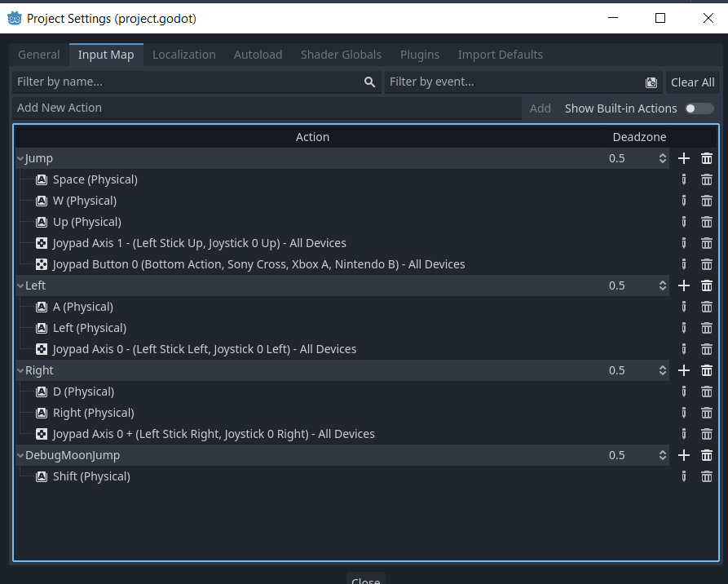The width and height of the screenshot is (728, 584).
Task: Switch to Import Defaults tab
Action: pyautogui.click(x=500, y=55)
